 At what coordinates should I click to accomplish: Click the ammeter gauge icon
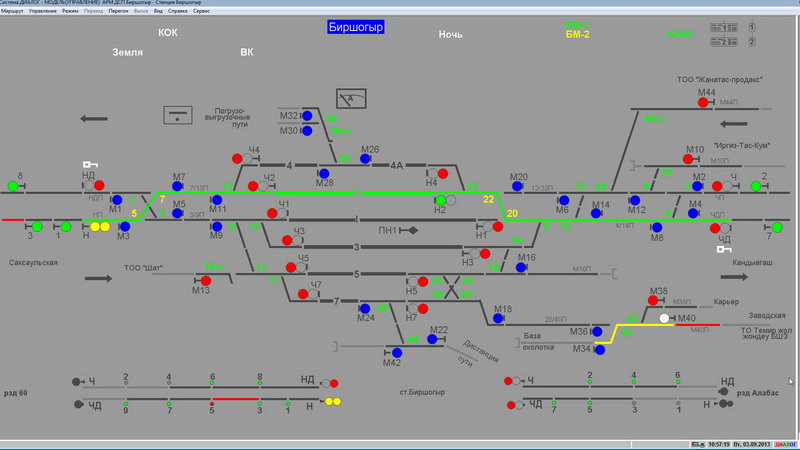point(351,98)
